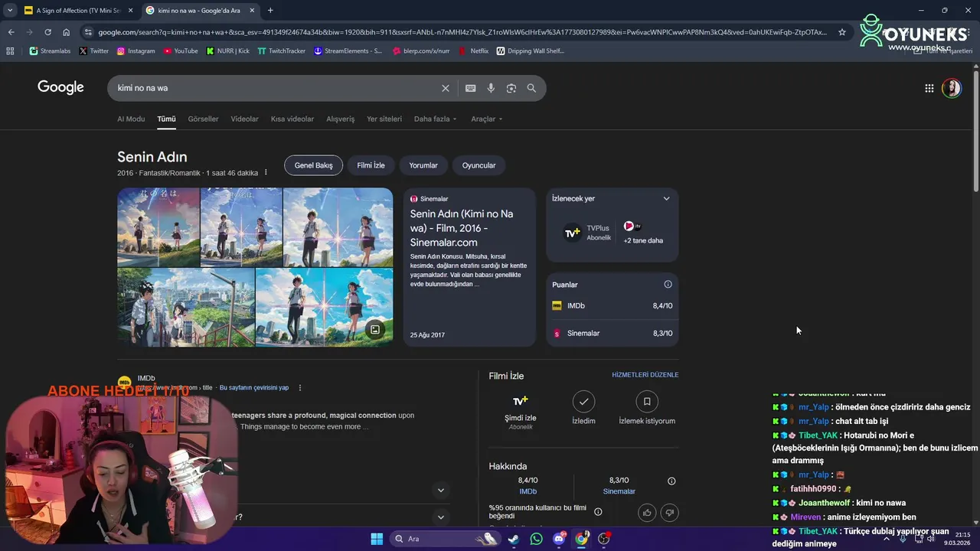980x551 pixels.
Task: Select the Yer siteleri tab
Action: pyautogui.click(x=384, y=119)
